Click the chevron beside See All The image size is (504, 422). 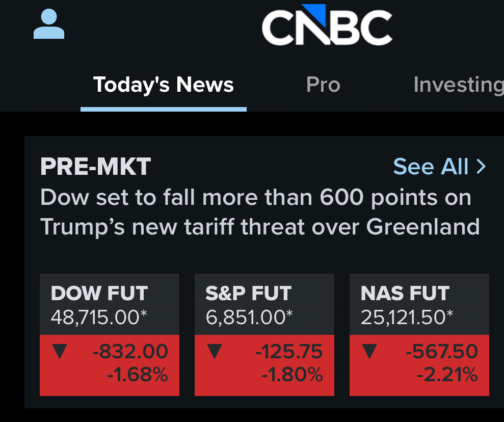[x=481, y=167]
